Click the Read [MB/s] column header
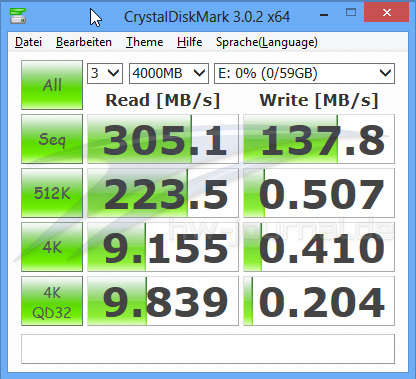Screen dimensions: 416x379 pyautogui.click(x=163, y=100)
